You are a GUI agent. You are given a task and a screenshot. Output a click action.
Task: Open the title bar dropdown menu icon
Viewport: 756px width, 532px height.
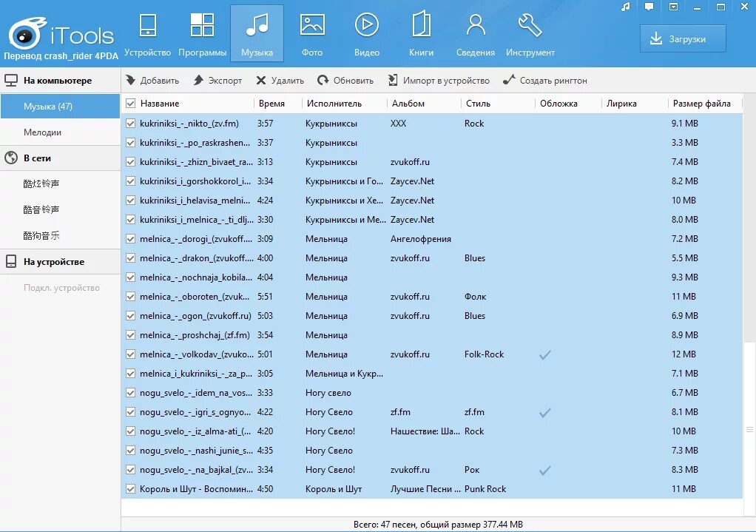point(674,7)
